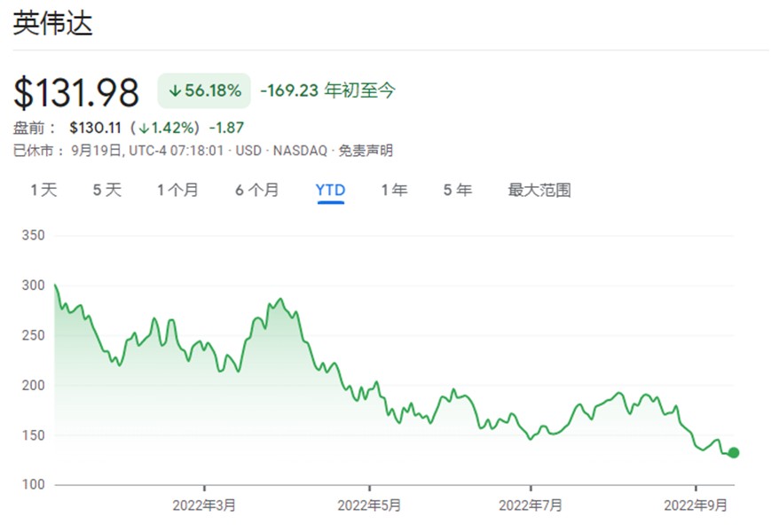
Task: Click the NASDAQ exchange label
Action: [x=300, y=151]
